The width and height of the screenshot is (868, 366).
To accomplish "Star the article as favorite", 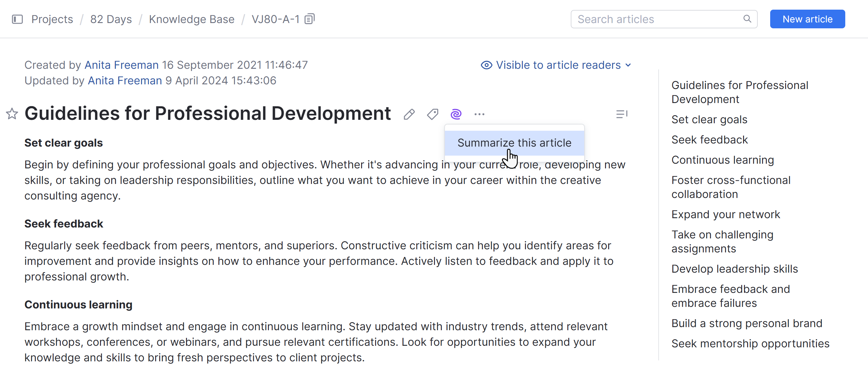I will pyautogui.click(x=12, y=114).
